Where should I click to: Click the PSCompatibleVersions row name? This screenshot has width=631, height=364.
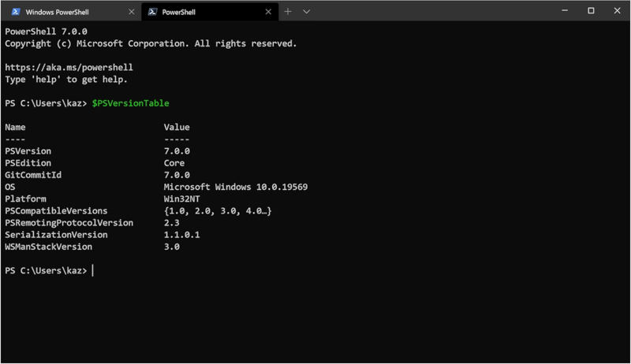[x=56, y=211]
